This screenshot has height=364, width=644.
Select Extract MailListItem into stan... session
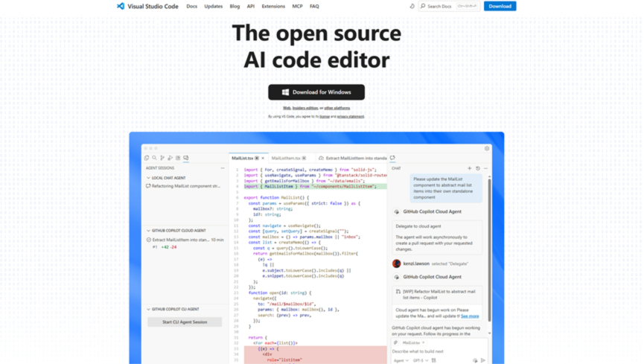(185, 240)
